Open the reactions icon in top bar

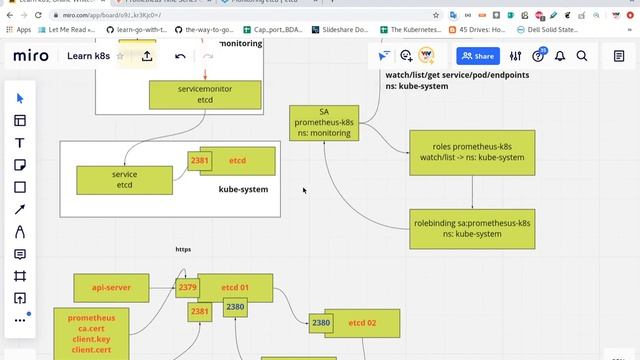(406, 56)
